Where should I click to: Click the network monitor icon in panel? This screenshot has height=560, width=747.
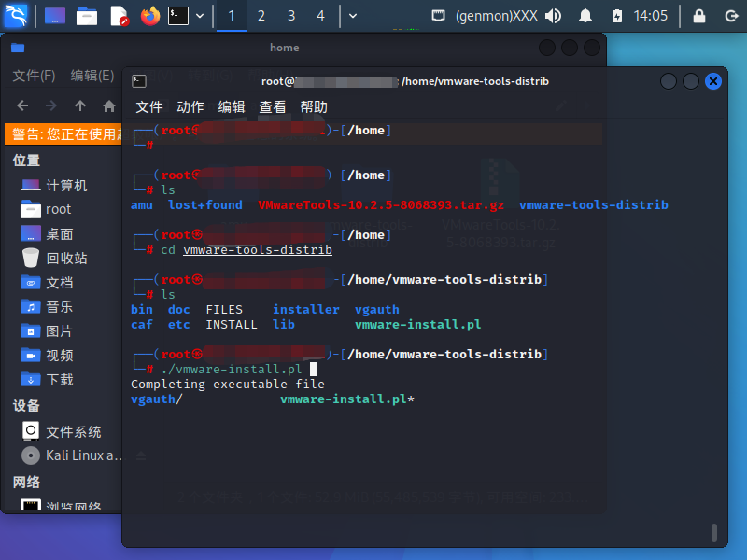point(438,16)
